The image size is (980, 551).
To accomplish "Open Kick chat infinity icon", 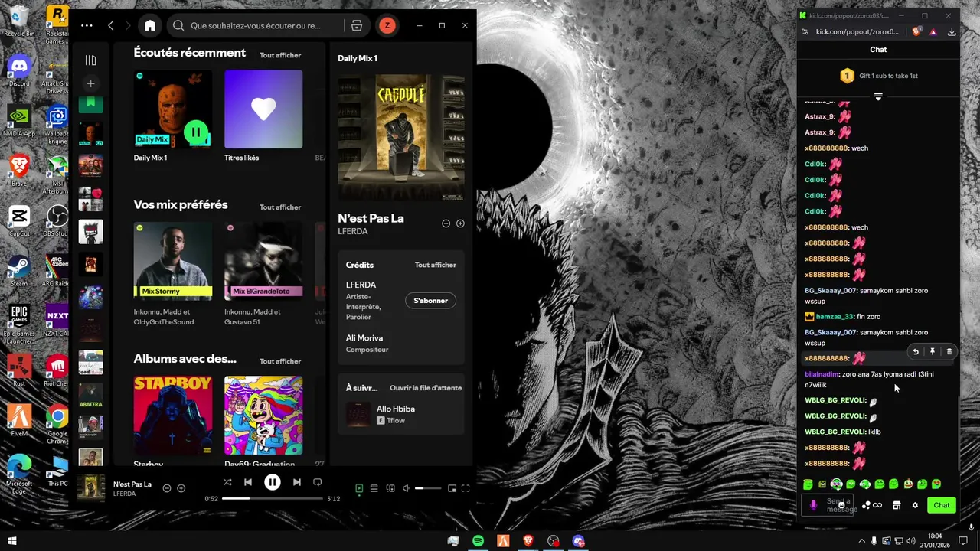I will point(877,505).
